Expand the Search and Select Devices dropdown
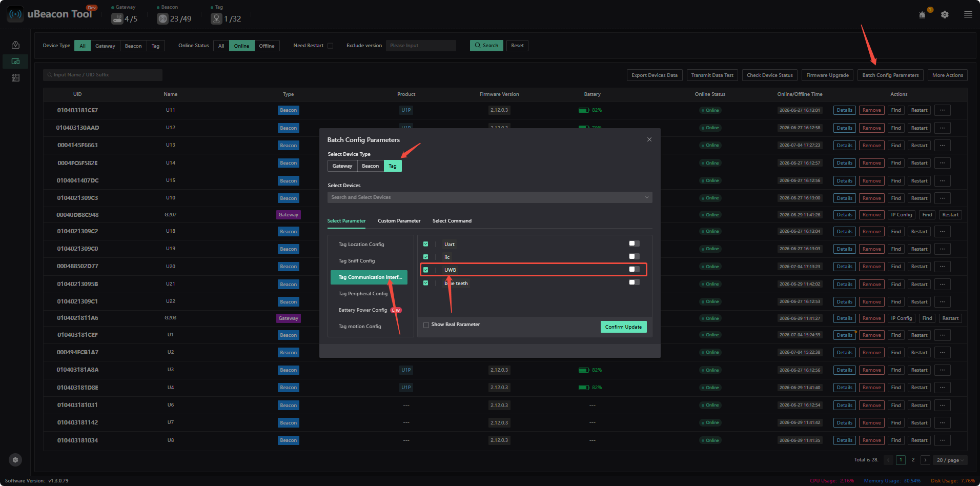The image size is (980, 486). pyautogui.click(x=489, y=197)
